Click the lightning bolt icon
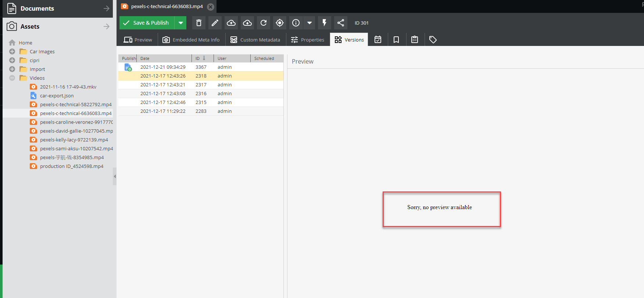Viewport: 644px width, 298px height. pyautogui.click(x=325, y=23)
